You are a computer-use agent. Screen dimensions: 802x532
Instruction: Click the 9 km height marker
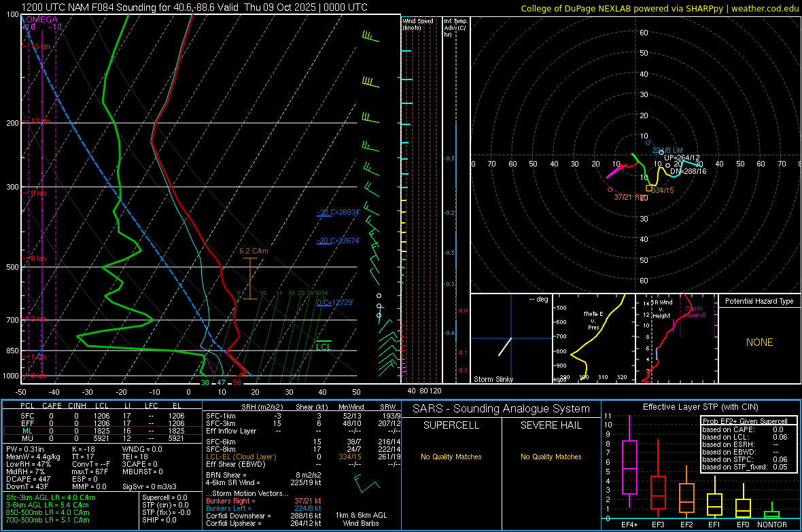pyautogui.click(x=38, y=194)
